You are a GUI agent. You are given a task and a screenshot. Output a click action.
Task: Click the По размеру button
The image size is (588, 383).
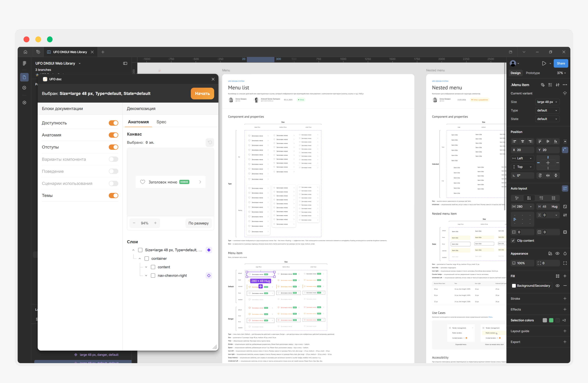198,223
